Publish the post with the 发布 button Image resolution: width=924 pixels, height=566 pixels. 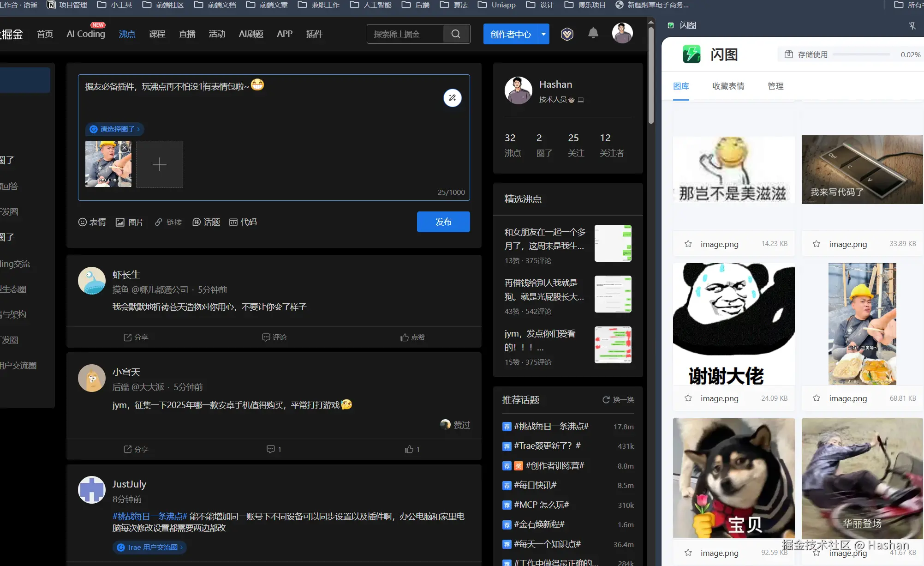point(443,222)
